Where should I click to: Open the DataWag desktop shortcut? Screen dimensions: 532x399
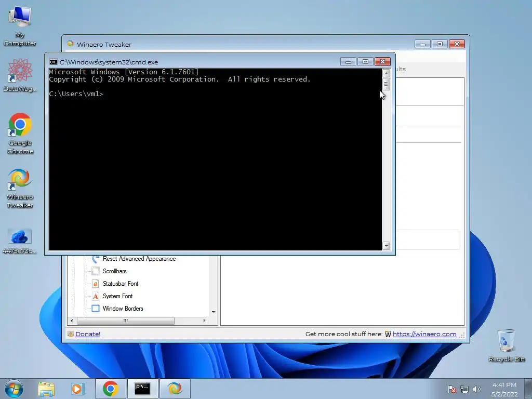[20, 75]
